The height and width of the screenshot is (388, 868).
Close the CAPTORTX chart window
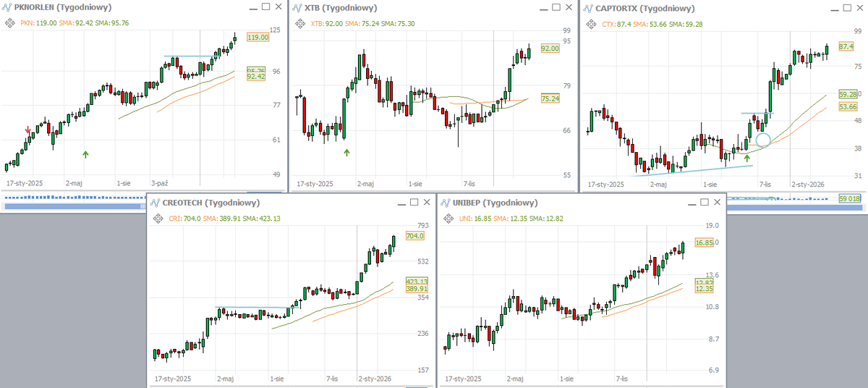click(x=861, y=7)
